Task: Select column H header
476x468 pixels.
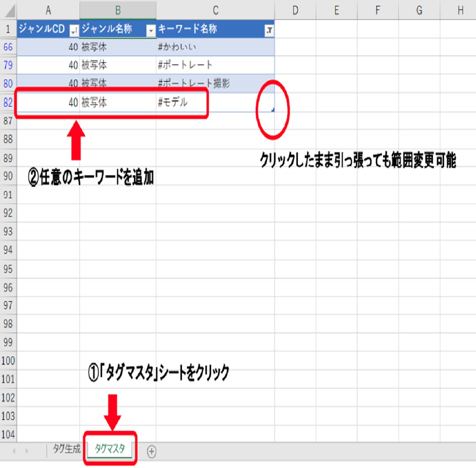Action: (x=458, y=11)
